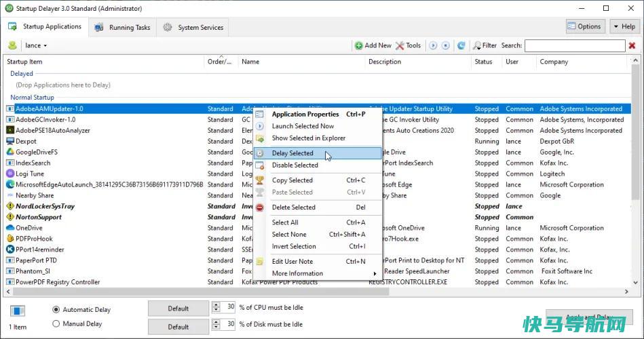The height and width of the screenshot is (339, 644).
Task: Choose Delay Selected in context menu
Action: [x=318, y=153]
